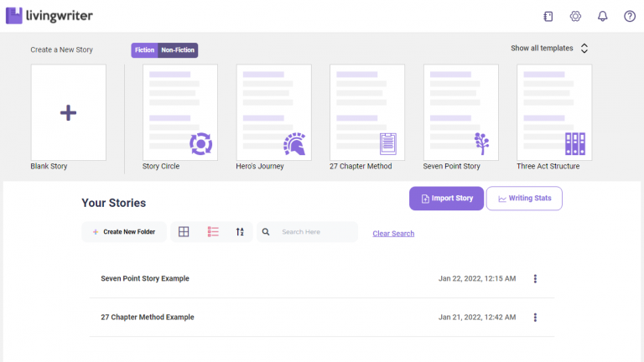The image size is (644, 362).
Task: Select the Fiction toggle option
Action: click(x=144, y=50)
